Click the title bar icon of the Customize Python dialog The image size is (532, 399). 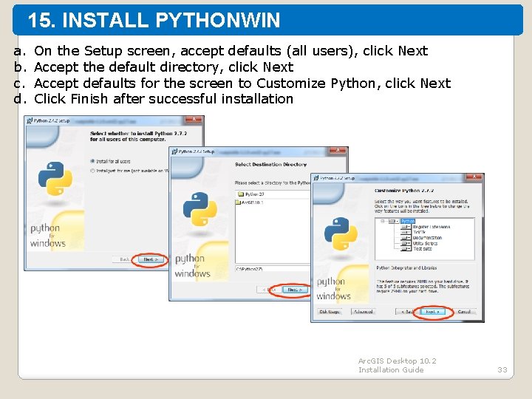click(x=316, y=178)
